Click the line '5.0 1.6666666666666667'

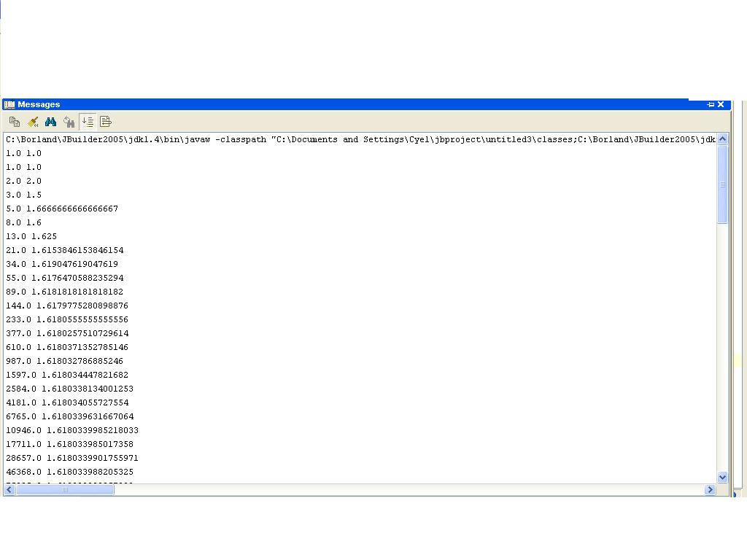[62, 209]
